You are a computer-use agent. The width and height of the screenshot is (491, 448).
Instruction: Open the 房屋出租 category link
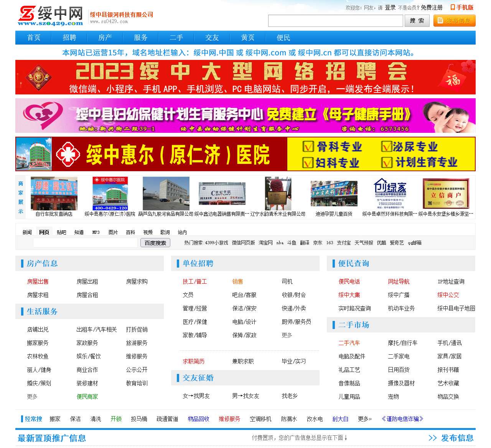87,281
